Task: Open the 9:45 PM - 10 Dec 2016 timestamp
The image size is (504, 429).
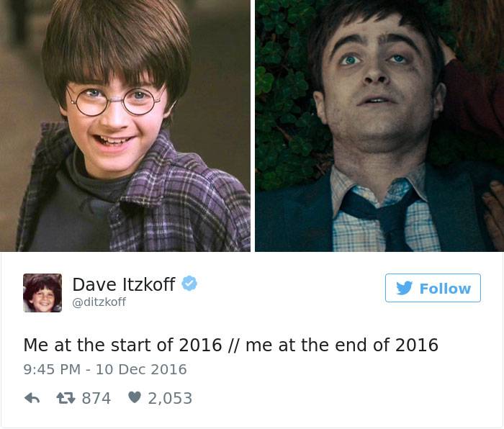Action: 105,369
